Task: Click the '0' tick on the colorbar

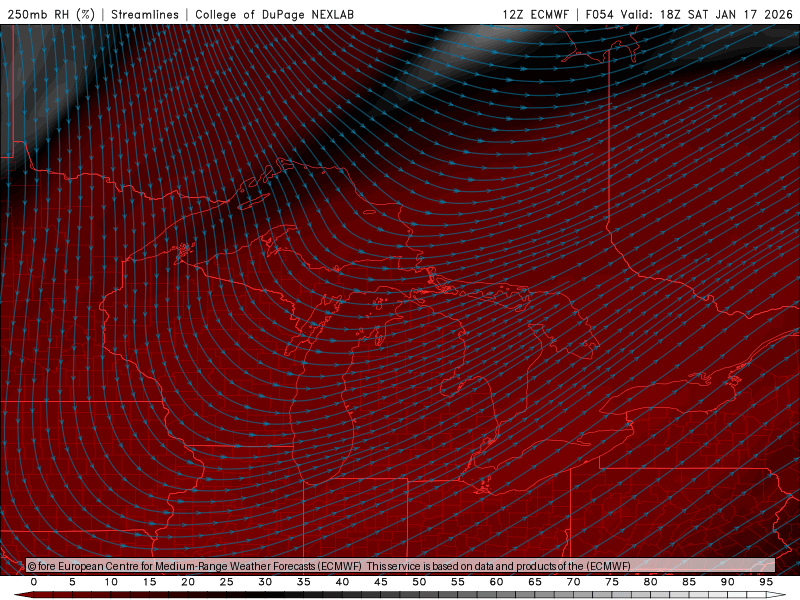Action: pyautogui.click(x=34, y=582)
